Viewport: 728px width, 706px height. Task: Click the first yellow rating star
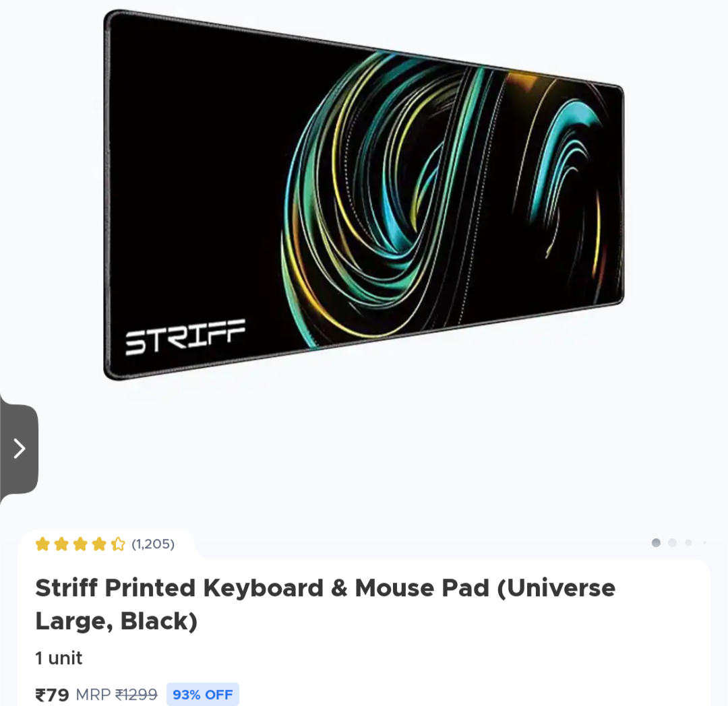pos(42,544)
